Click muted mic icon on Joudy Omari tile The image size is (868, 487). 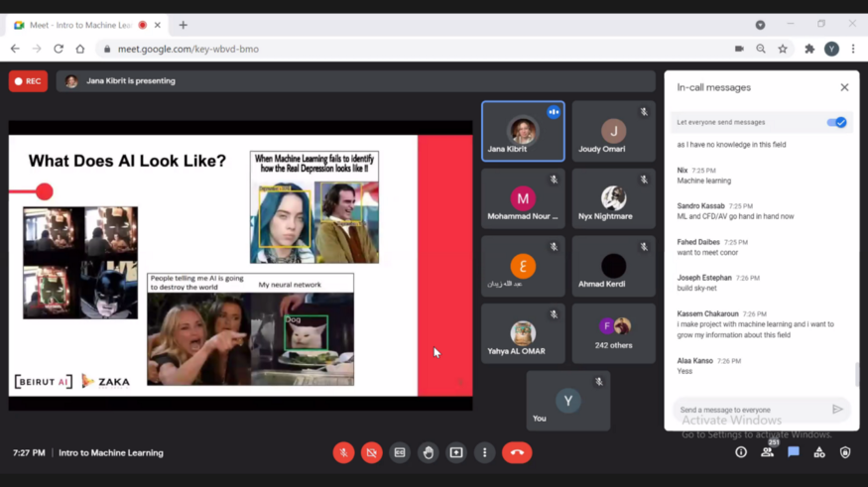(x=644, y=112)
